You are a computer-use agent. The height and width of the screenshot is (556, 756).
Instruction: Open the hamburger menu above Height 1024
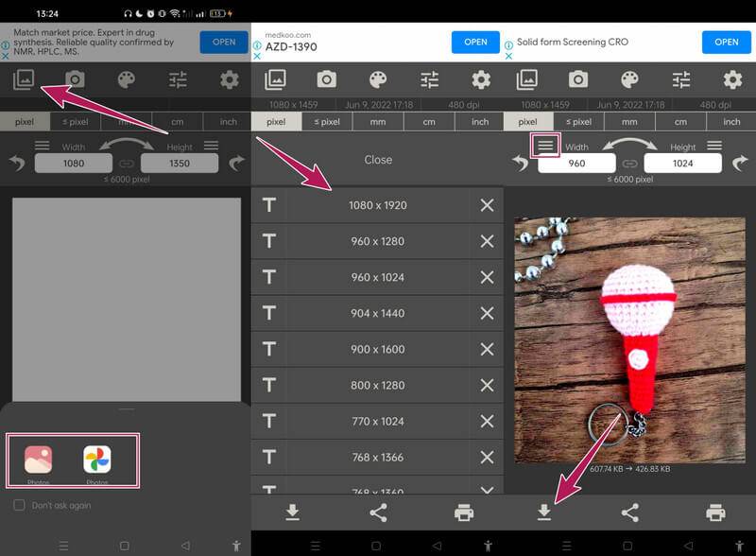coord(714,146)
